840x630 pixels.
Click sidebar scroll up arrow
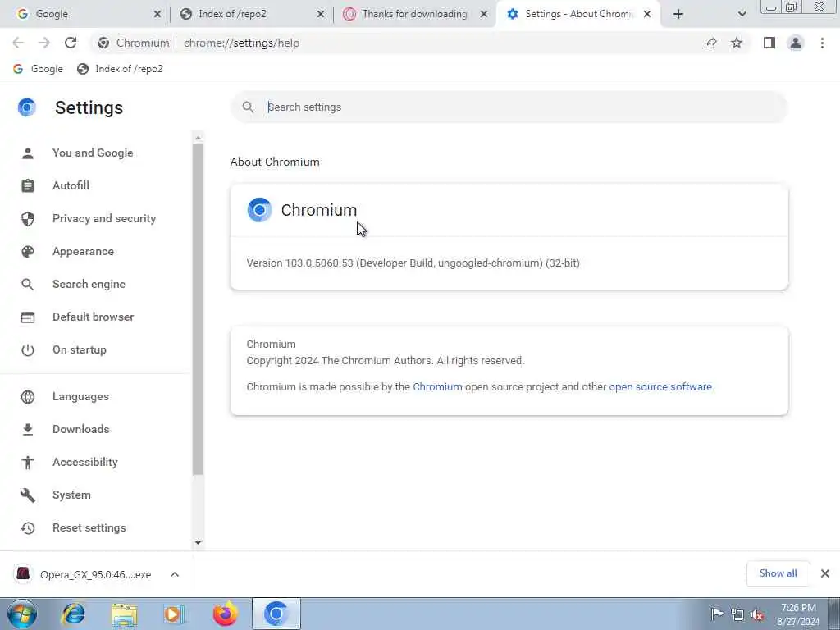(x=199, y=138)
